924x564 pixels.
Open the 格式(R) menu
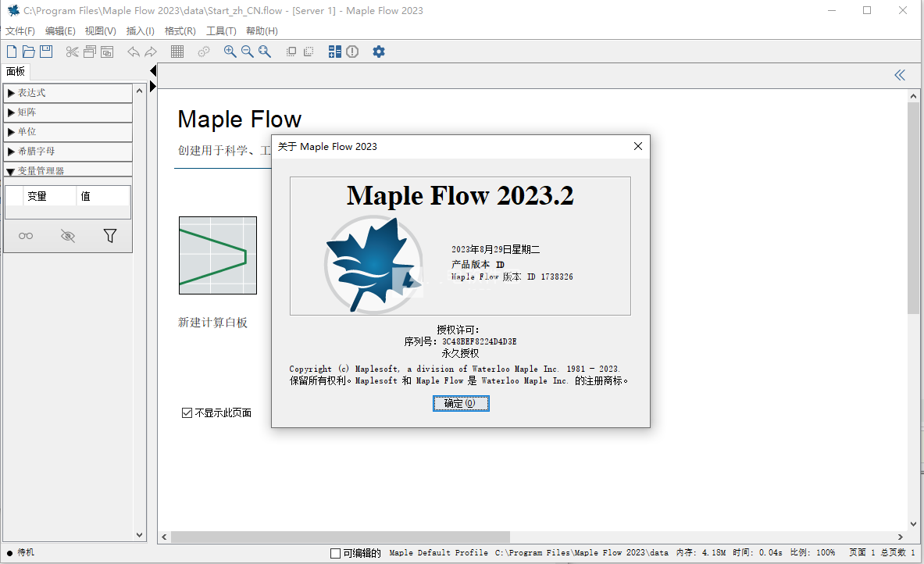(x=180, y=30)
